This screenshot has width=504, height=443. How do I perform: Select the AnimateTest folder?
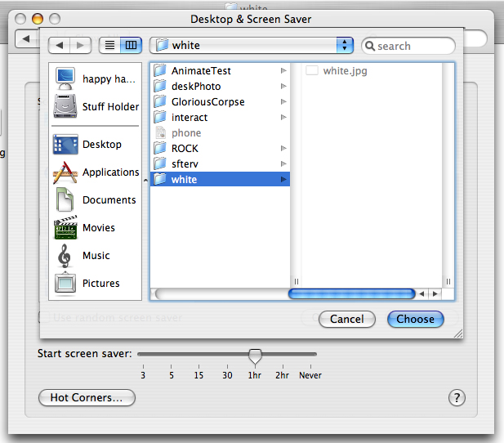pyautogui.click(x=220, y=71)
